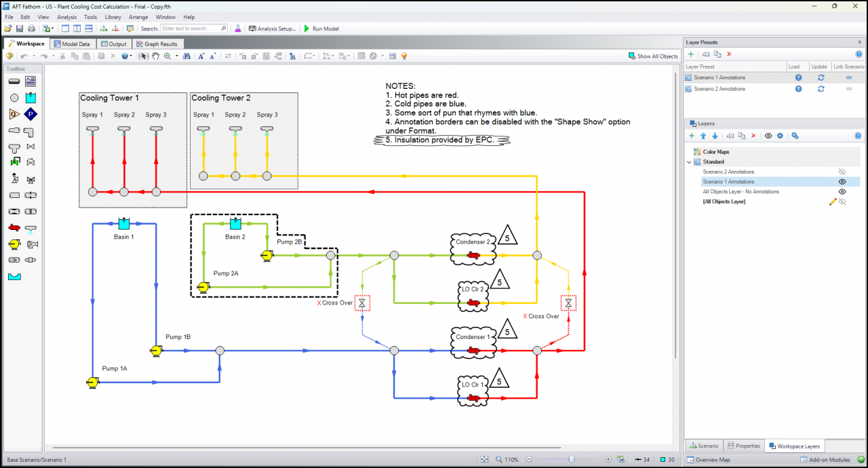Select the Pan hand tool

point(155,56)
